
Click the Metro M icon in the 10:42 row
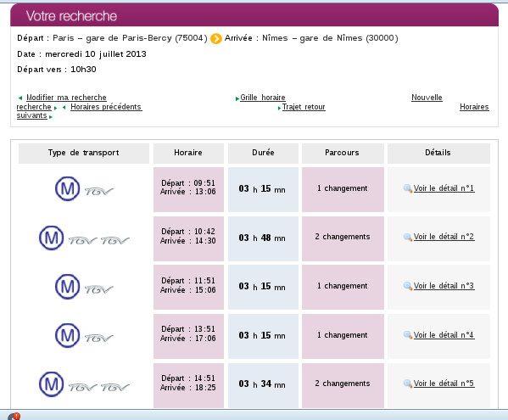point(51,238)
